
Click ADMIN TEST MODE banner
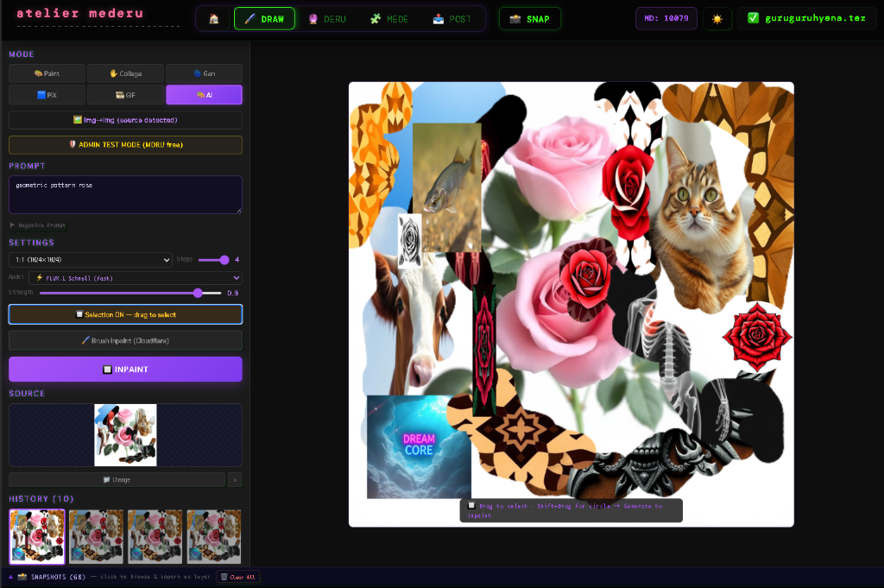click(x=126, y=145)
